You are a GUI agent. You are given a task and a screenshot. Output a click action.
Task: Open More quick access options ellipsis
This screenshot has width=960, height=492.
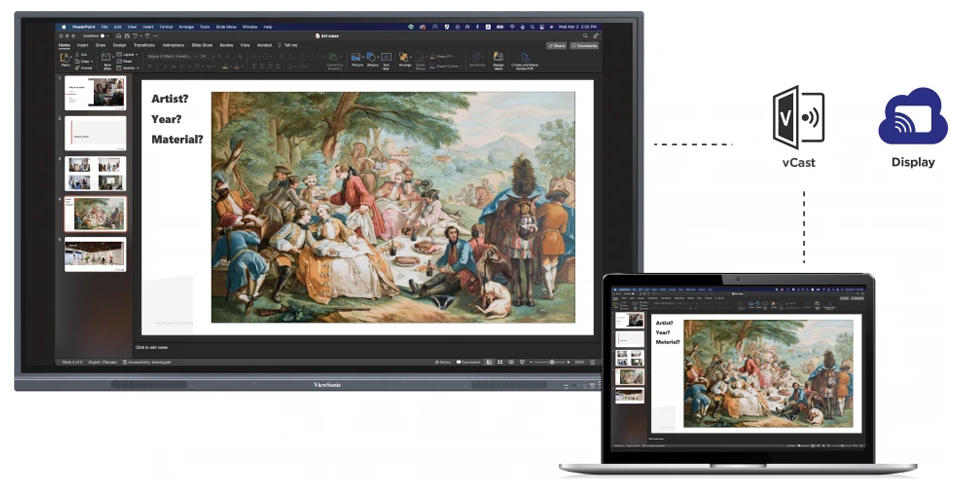click(156, 35)
